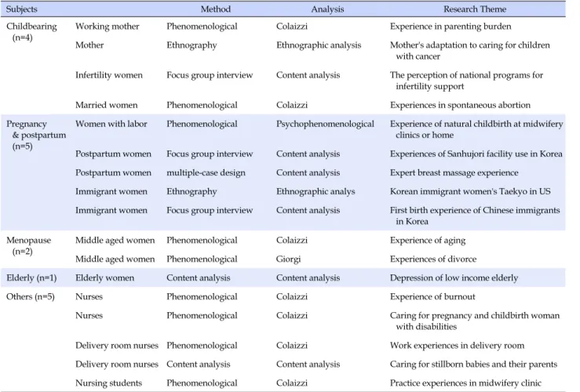
Task: Select the 'Elderly women' subject cell
Action: click(x=104, y=278)
